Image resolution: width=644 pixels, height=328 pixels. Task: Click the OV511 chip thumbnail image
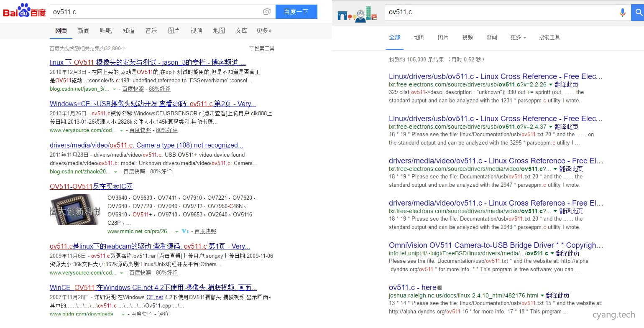[x=75, y=210]
